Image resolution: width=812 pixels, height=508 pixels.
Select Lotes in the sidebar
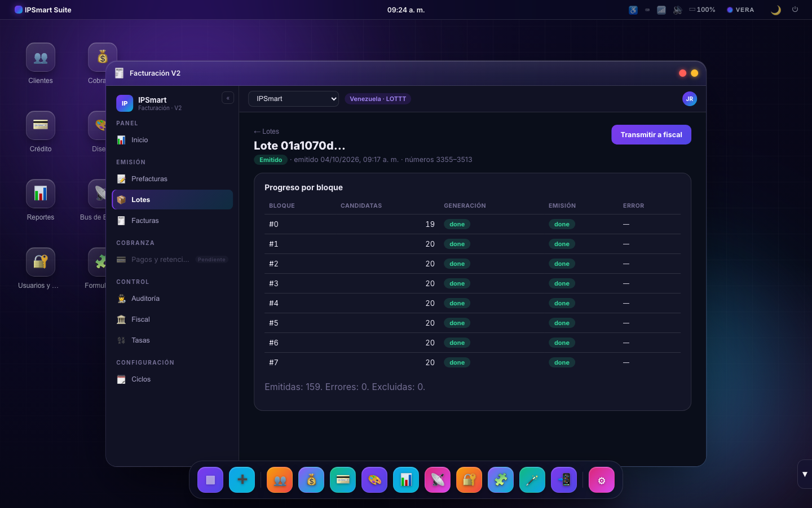[173, 200]
